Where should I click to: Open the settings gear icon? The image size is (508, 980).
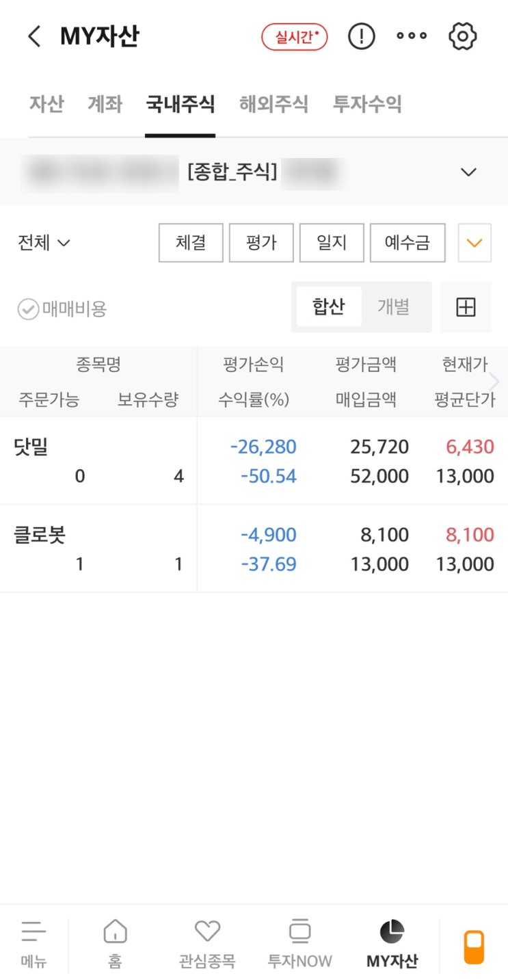coord(462,36)
